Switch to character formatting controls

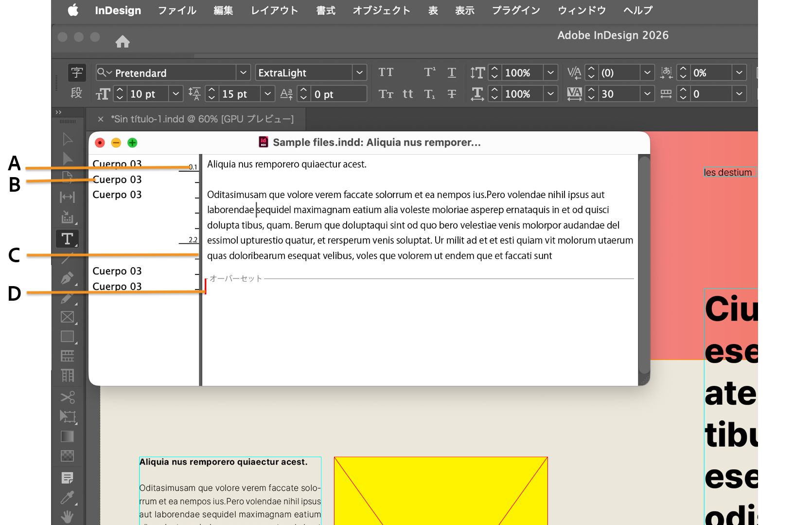pos(77,72)
